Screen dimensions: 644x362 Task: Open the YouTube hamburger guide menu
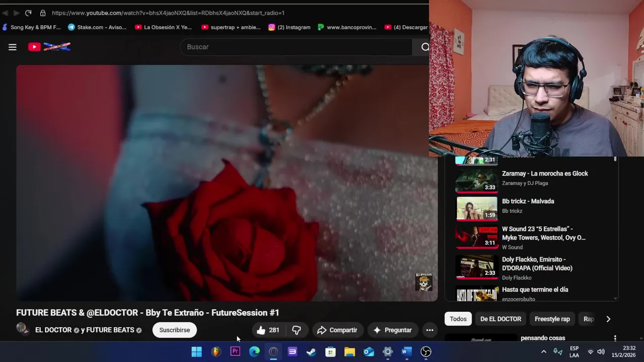pyautogui.click(x=13, y=47)
